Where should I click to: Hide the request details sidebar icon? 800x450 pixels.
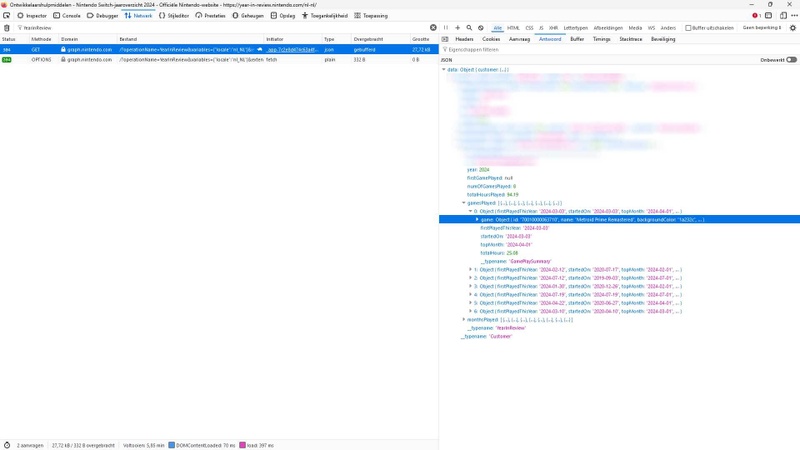click(x=445, y=39)
